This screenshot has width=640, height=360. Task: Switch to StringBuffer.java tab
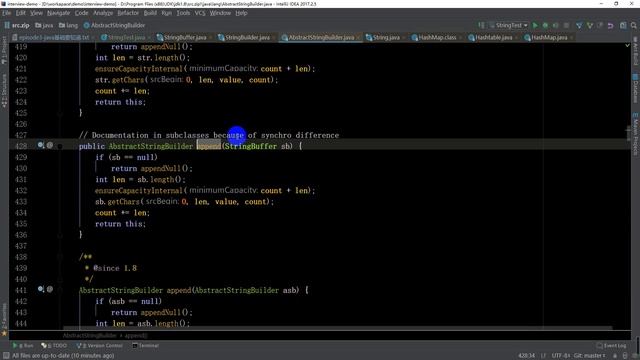pyautogui.click(x=184, y=38)
